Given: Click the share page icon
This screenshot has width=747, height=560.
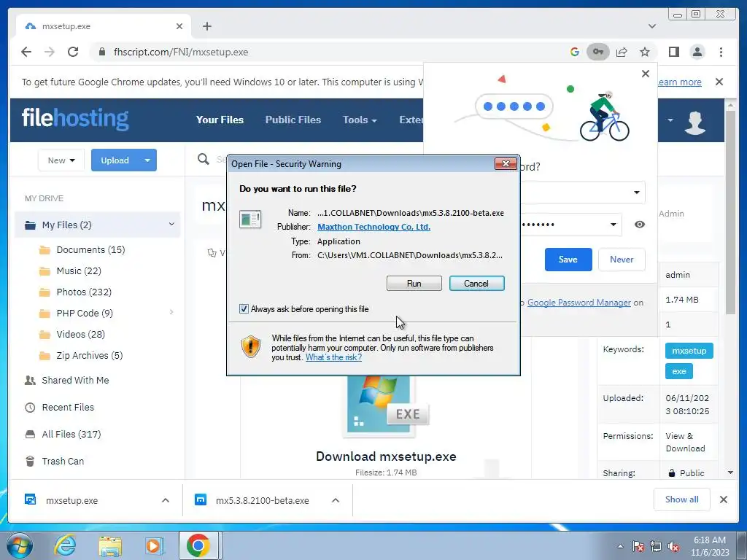Looking at the screenshot, I should (622, 52).
